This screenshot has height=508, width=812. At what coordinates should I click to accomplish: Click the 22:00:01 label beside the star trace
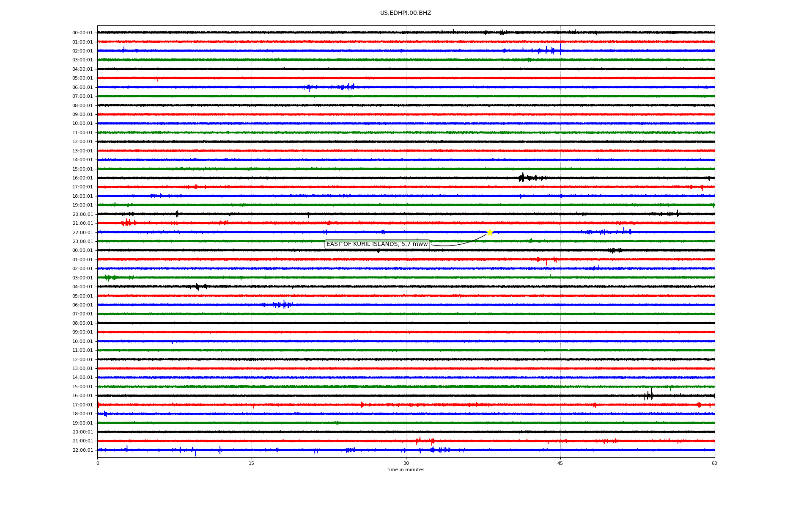(x=82, y=232)
